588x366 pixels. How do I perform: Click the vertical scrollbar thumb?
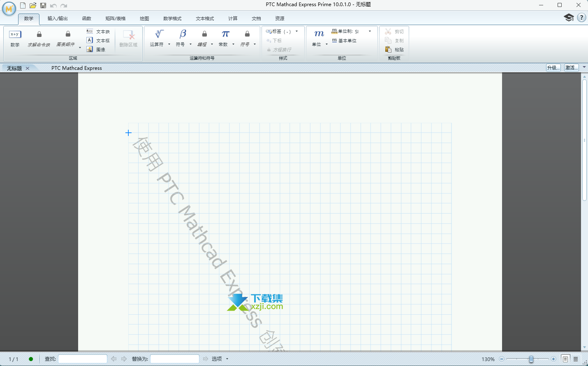click(584, 140)
